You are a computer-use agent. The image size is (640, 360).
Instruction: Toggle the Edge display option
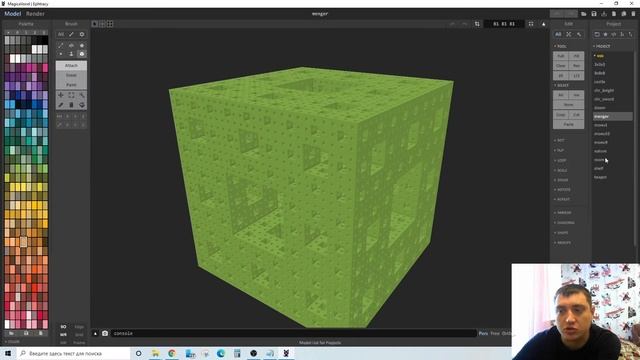coord(79,327)
